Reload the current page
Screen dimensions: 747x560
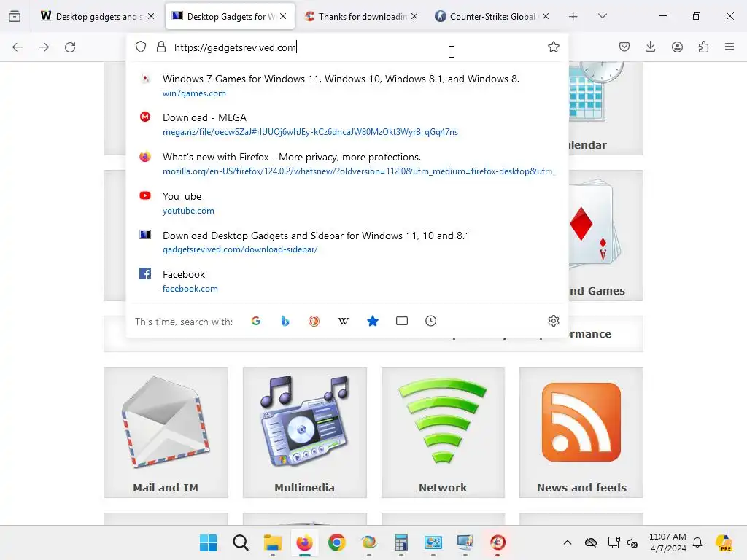(x=70, y=47)
